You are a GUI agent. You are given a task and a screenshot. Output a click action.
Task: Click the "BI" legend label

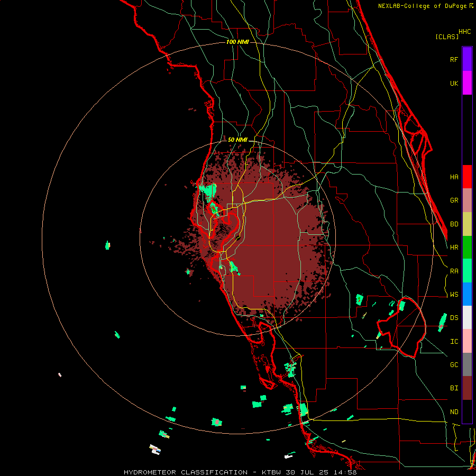click(454, 388)
